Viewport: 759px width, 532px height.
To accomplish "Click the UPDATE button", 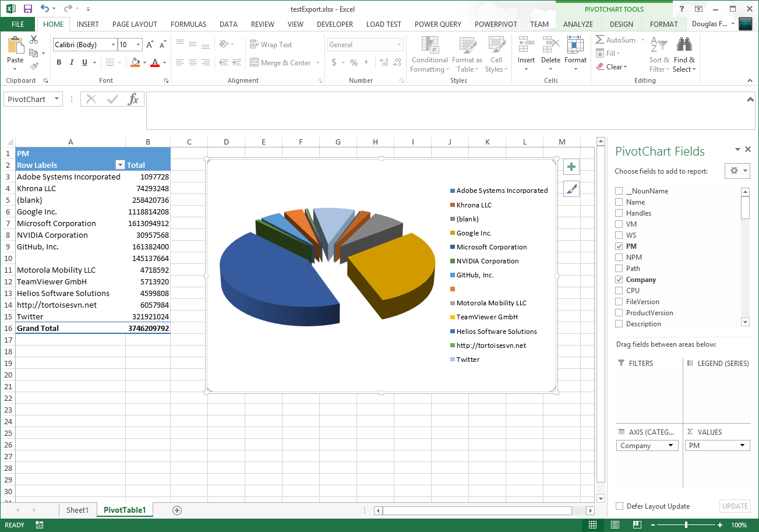I will point(735,506).
